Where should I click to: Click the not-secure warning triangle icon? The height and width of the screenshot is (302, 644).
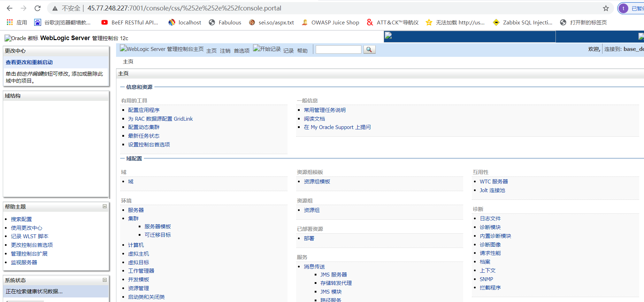point(55,8)
